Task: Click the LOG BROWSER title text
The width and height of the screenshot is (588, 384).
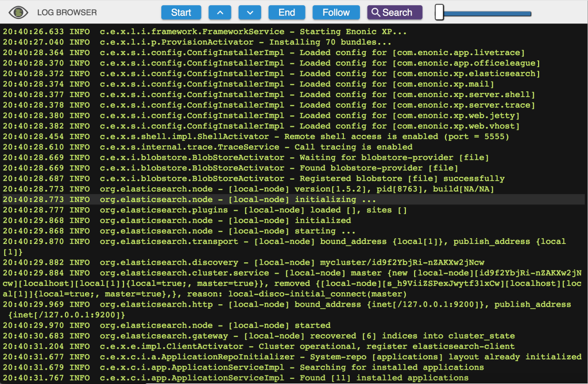Action: tap(66, 12)
